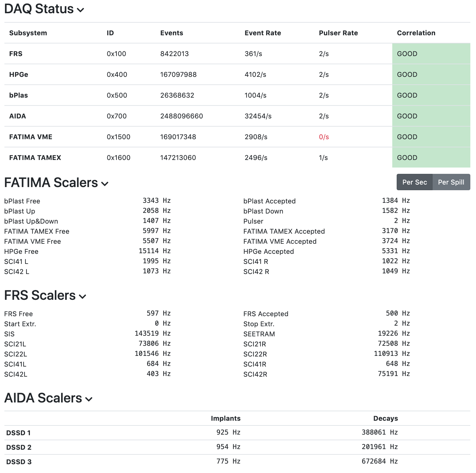The height and width of the screenshot is (473, 476).
Task: Click the GOOD correlation cell for FRS
Action: [431, 54]
